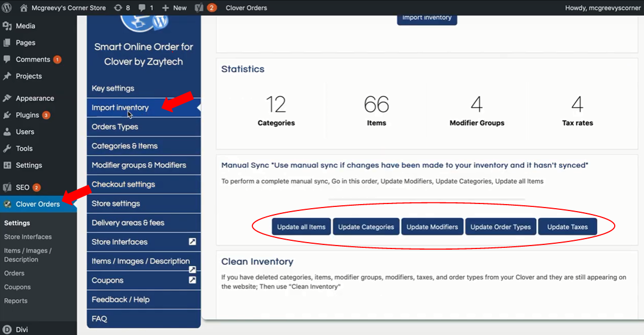644x335 pixels.
Task: Open Howdy, mcgreevyscorner account menu
Action: click(x=602, y=8)
